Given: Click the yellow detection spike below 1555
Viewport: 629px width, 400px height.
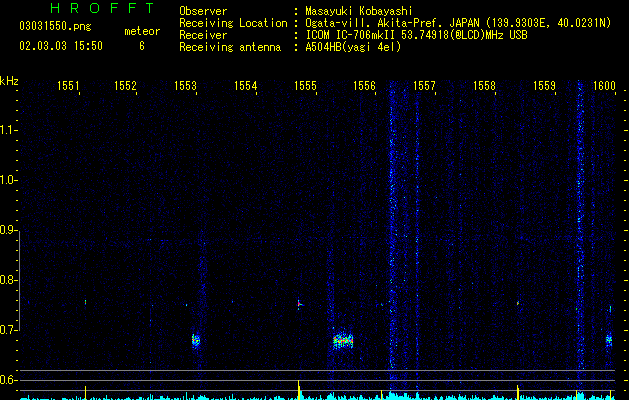Looking at the screenshot, I should (299, 390).
